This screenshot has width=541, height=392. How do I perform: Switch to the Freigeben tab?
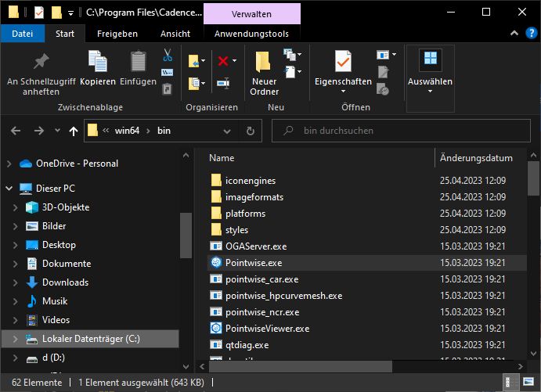click(x=117, y=34)
